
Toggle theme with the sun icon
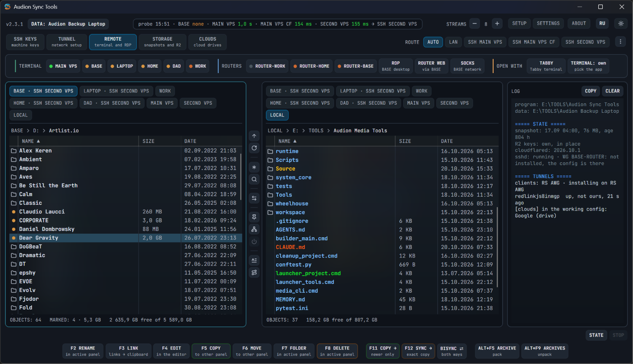click(621, 23)
